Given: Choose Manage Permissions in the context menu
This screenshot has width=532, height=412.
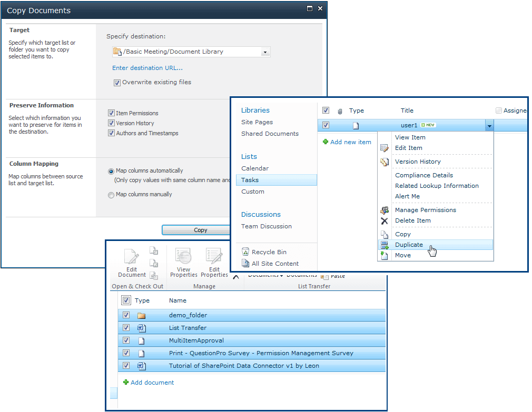Looking at the screenshot, I should pyautogui.click(x=426, y=210).
